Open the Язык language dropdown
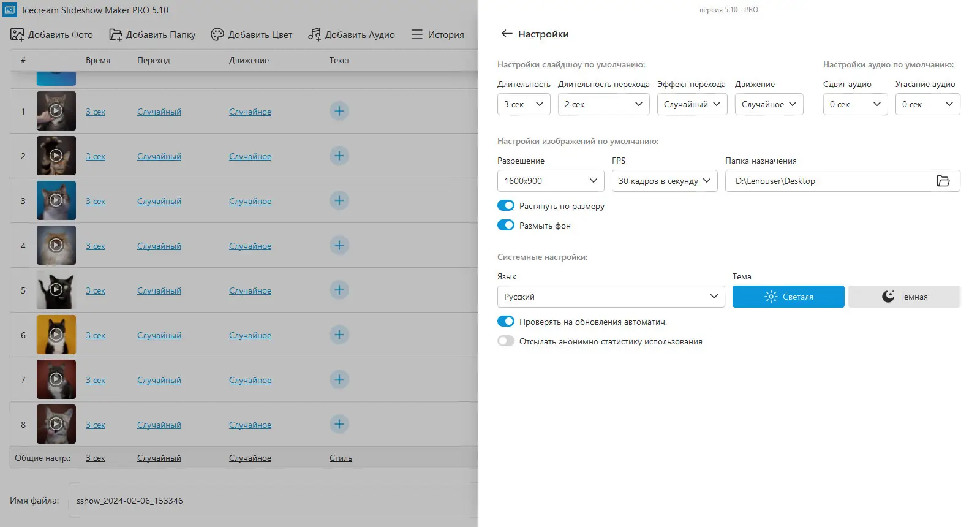Screen dimensions: 980x527 coord(611,297)
